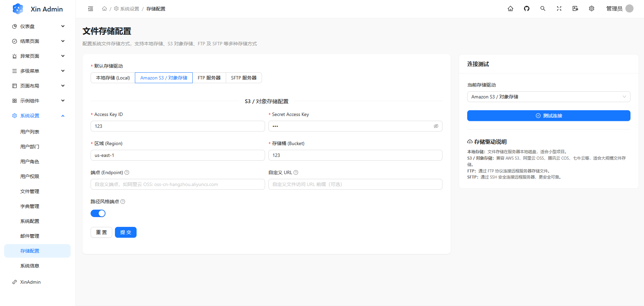Image resolution: width=644 pixels, height=306 pixels.
Task: Open the GitHub repository icon
Action: [x=526, y=8]
